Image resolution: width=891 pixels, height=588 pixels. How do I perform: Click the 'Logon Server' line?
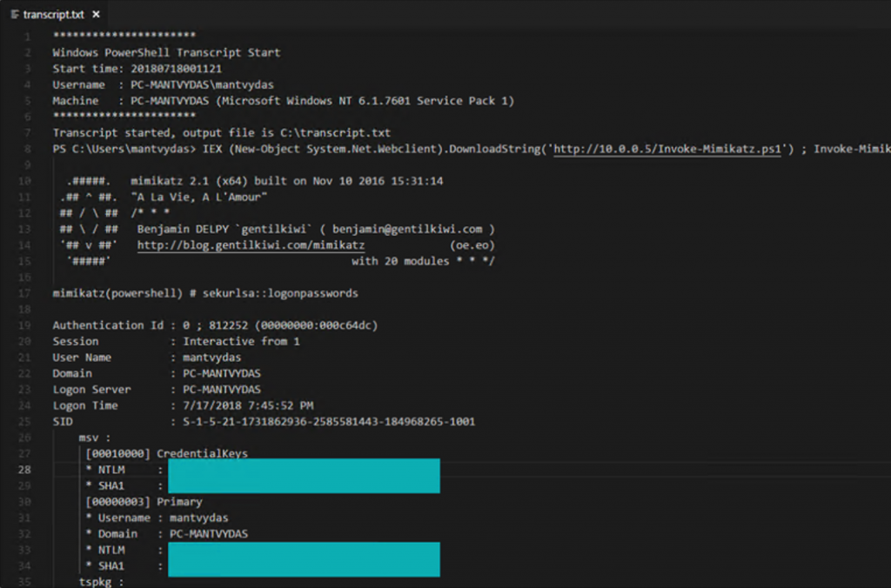pos(157,390)
